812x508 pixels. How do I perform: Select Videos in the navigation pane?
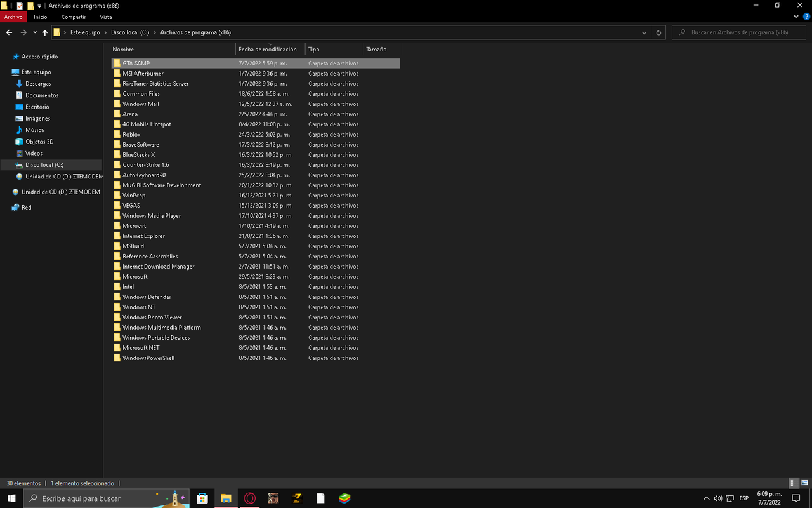[x=34, y=153]
